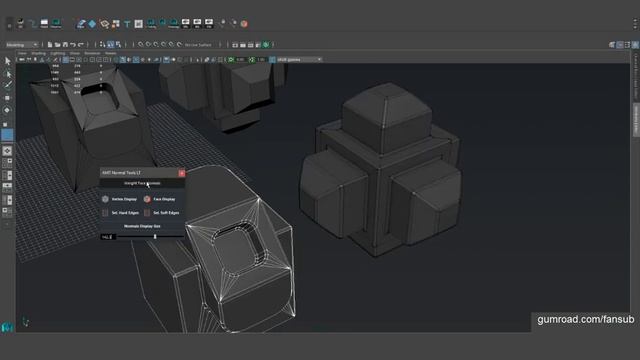
Task: Toggle Vertex Display in AMT Normal Tools
Action: (120, 199)
